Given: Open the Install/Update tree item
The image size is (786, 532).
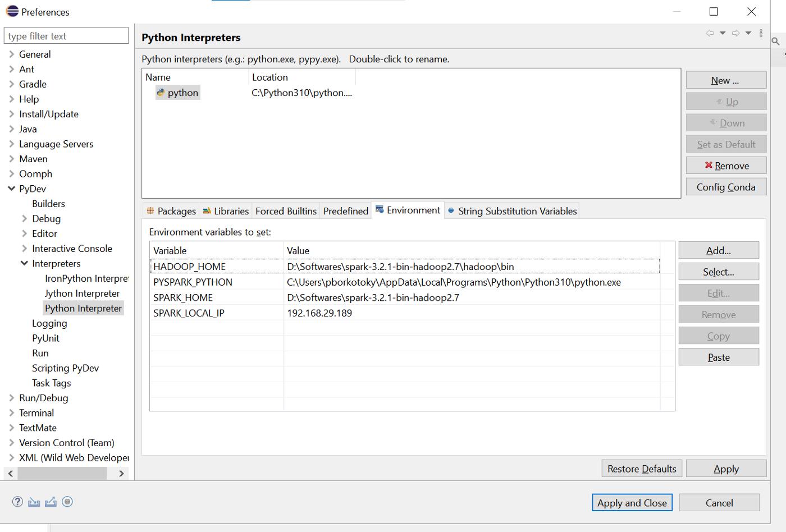Looking at the screenshot, I should [49, 114].
